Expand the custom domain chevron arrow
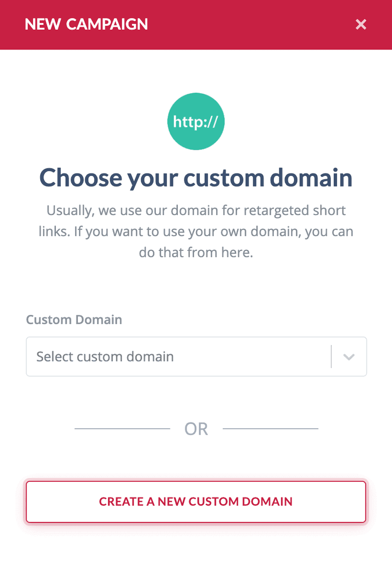Image resolution: width=392 pixels, height=564 pixels. tap(349, 357)
